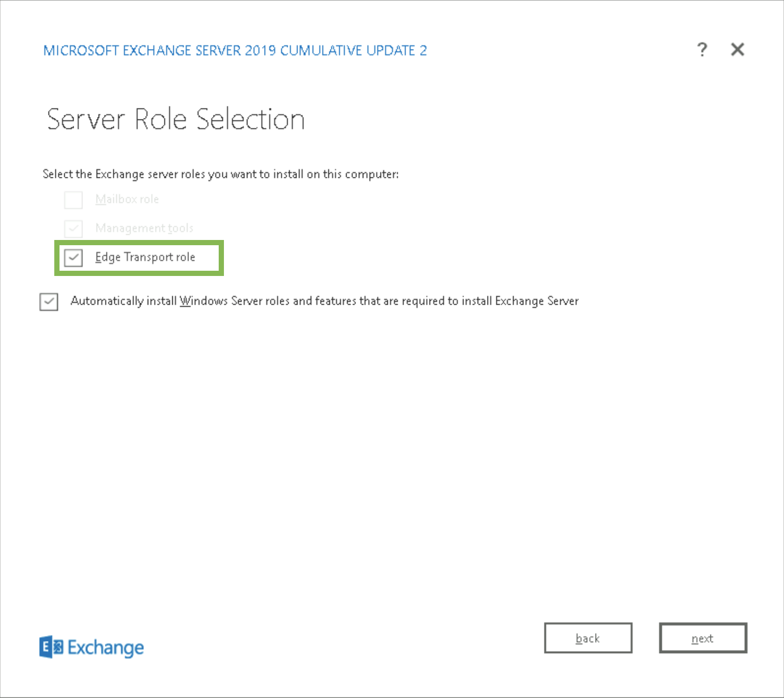
Task: Check the Mailbox role checkbox
Action: coord(73,200)
